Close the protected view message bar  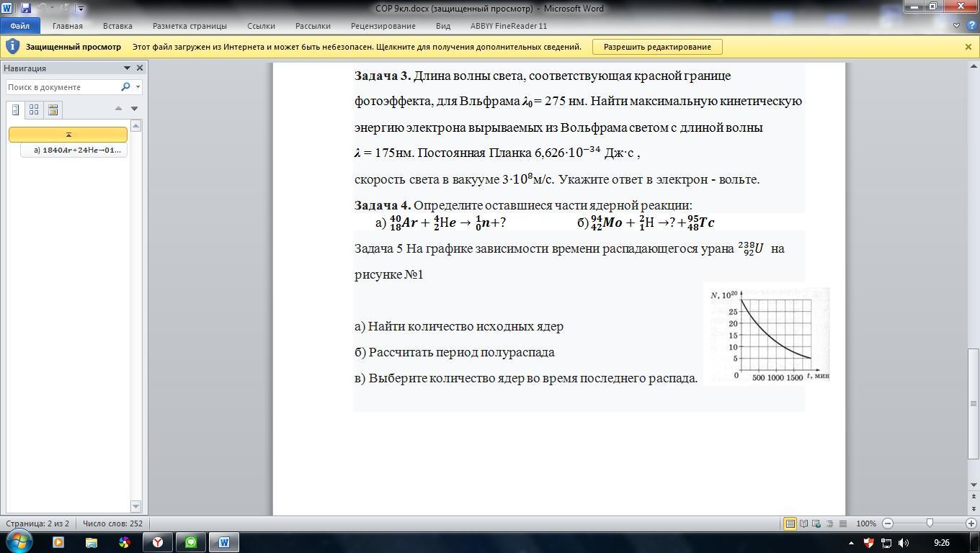click(x=968, y=47)
